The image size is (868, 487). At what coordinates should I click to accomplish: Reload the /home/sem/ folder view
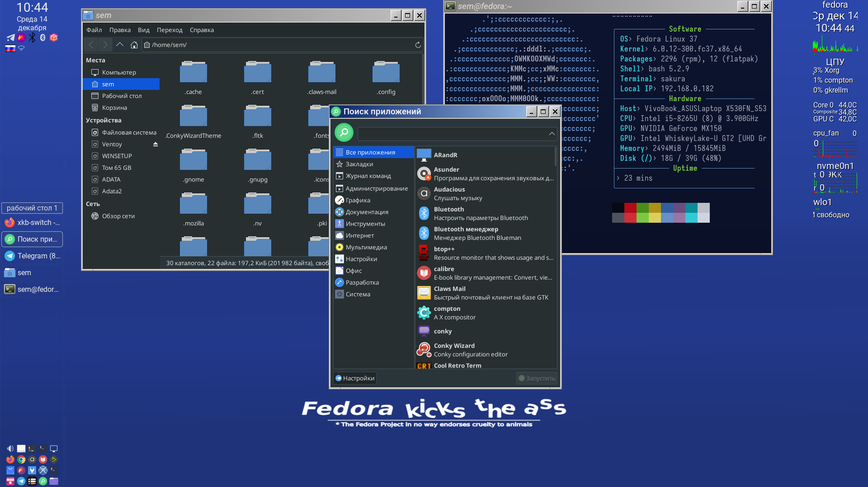[x=418, y=45]
